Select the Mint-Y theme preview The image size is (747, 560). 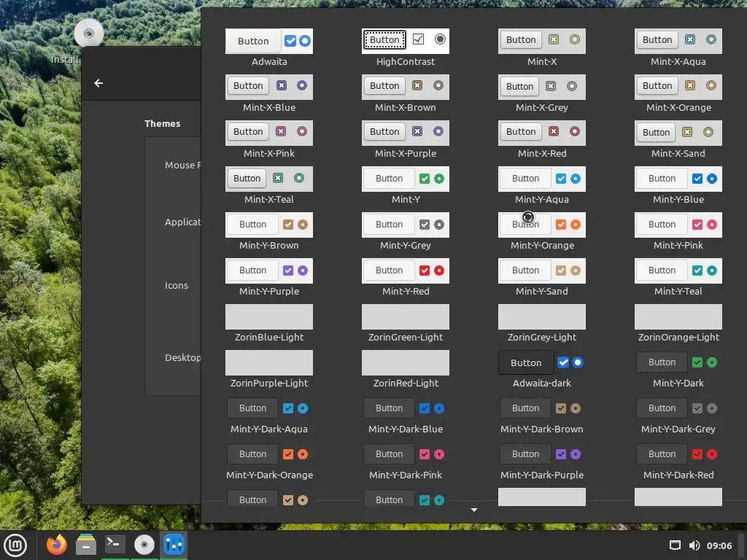pos(406,186)
